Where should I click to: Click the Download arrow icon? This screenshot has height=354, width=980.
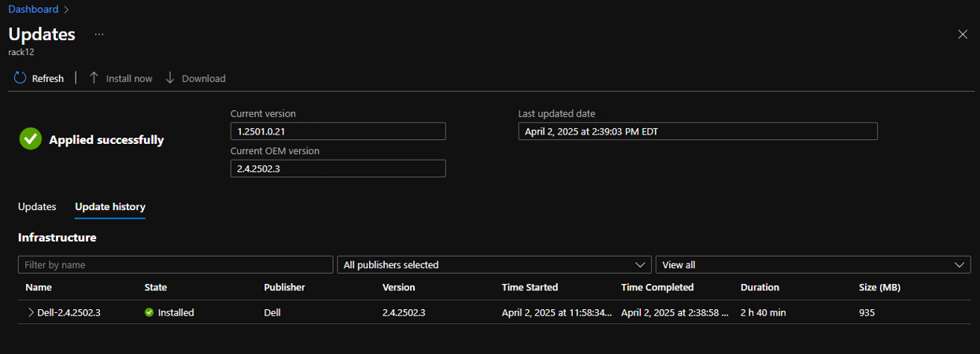tap(170, 78)
